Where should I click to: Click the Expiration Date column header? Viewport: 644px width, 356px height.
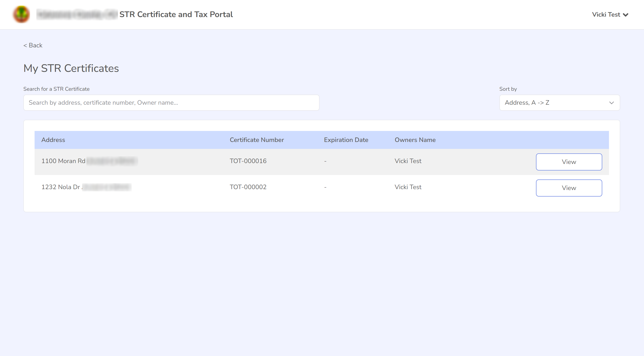[x=346, y=140]
